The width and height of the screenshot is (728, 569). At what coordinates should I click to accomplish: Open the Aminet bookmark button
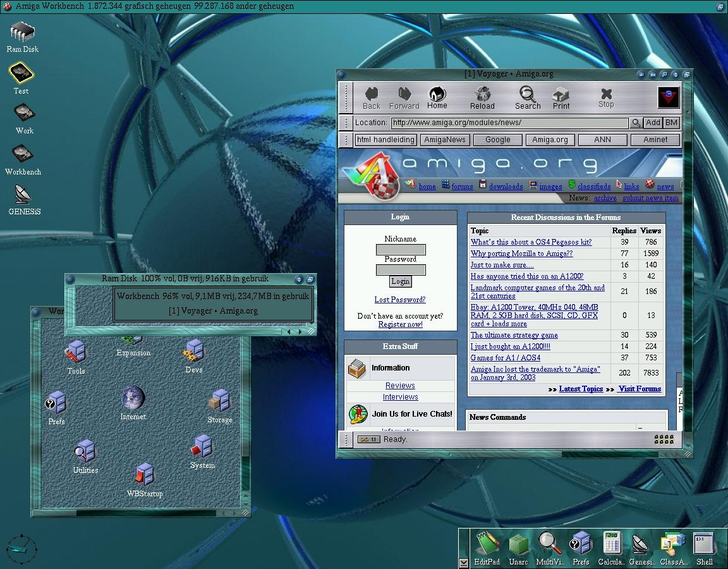pyautogui.click(x=655, y=140)
